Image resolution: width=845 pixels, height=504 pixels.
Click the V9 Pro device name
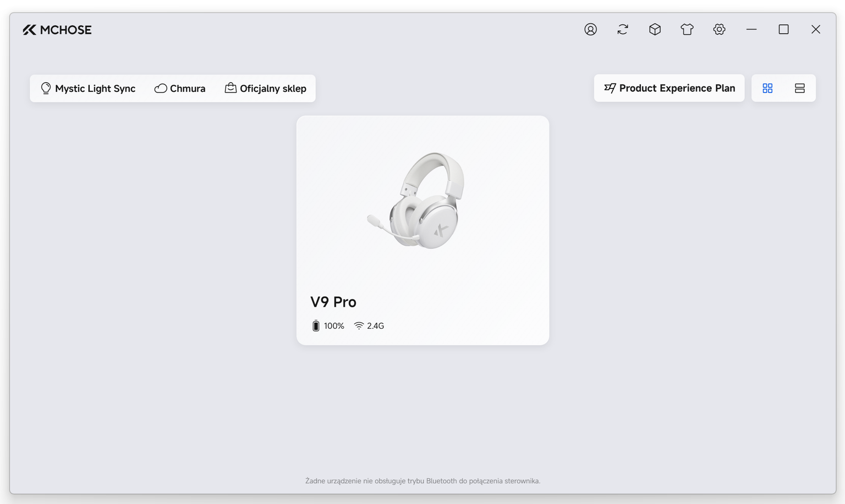(x=333, y=302)
